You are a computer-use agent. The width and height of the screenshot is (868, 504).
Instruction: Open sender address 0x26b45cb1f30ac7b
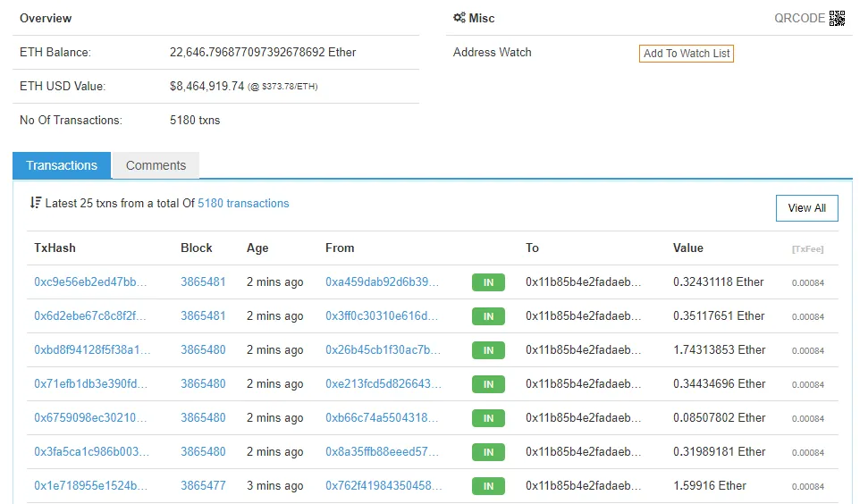pyautogui.click(x=383, y=349)
